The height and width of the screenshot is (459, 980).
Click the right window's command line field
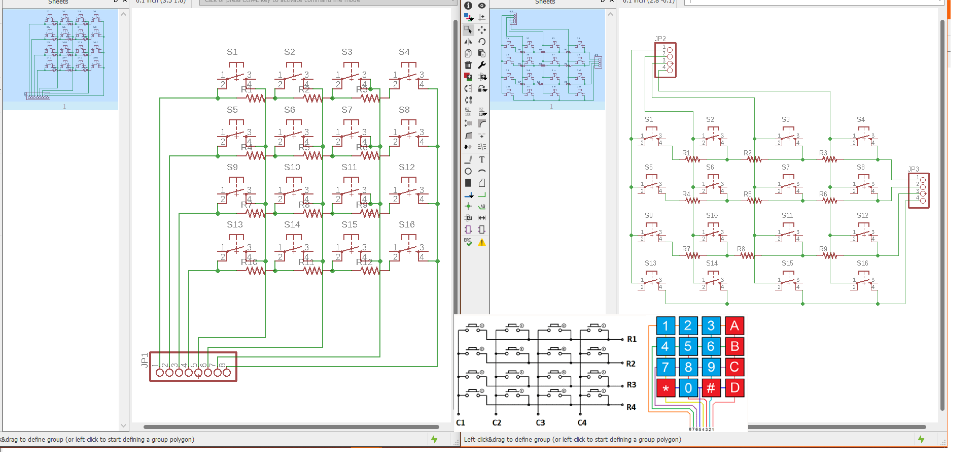point(813,2)
